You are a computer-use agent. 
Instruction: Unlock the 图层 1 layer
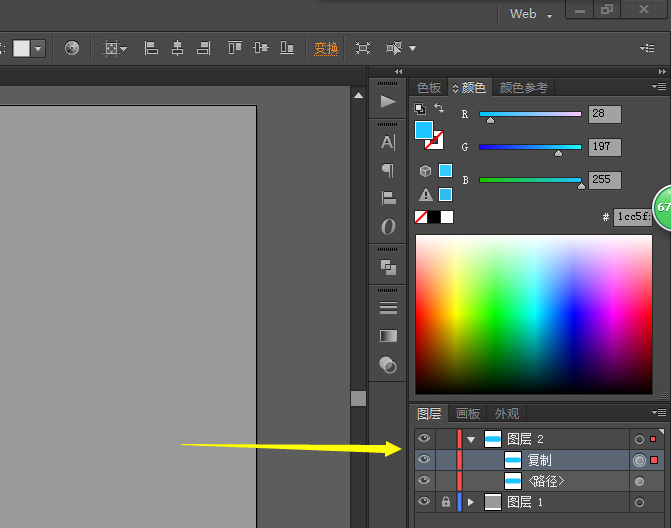tap(445, 502)
